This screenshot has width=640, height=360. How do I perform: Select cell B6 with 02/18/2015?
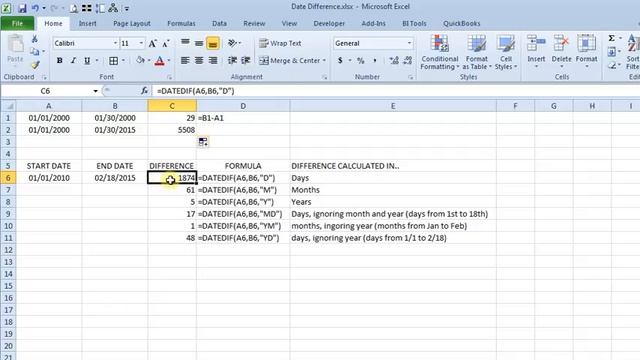click(x=115, y=178)
